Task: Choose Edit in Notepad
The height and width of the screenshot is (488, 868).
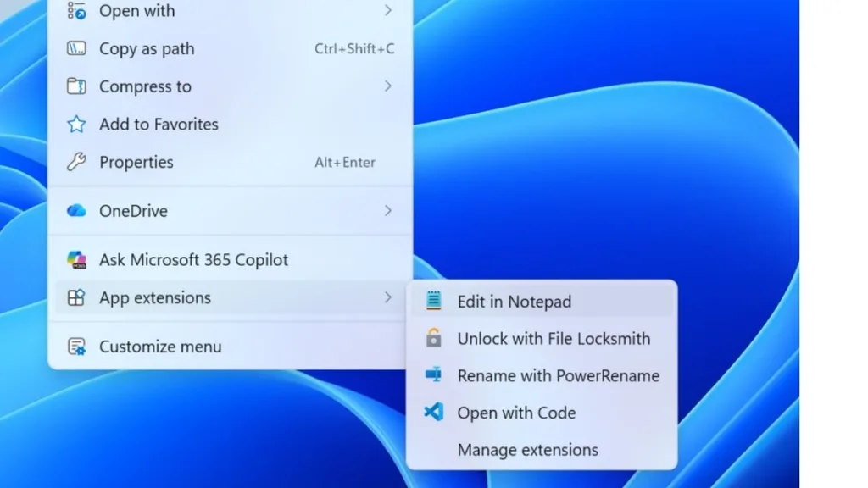Action: click(x=542, y=301)
